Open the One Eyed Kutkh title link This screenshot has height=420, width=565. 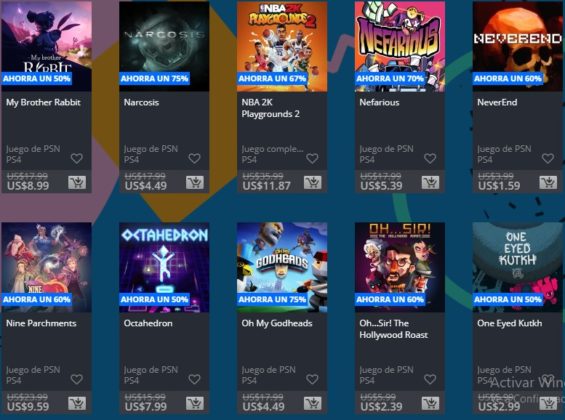[x=510, y=323]
